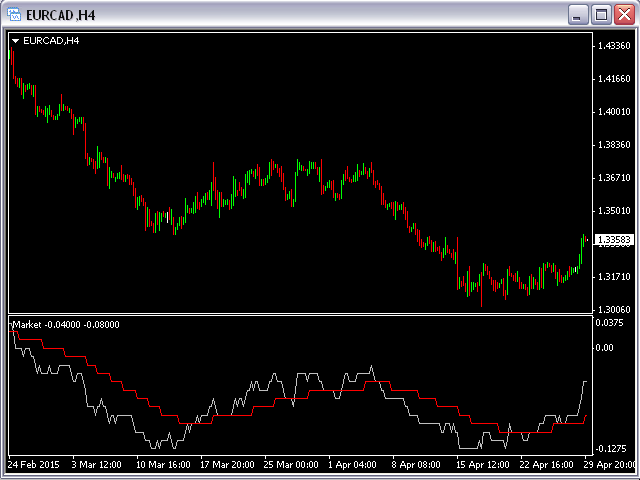Minimize the EURCAD chart window
Image resolution: width=640 pixels, height=480 pixels.
tap(578, 15)
